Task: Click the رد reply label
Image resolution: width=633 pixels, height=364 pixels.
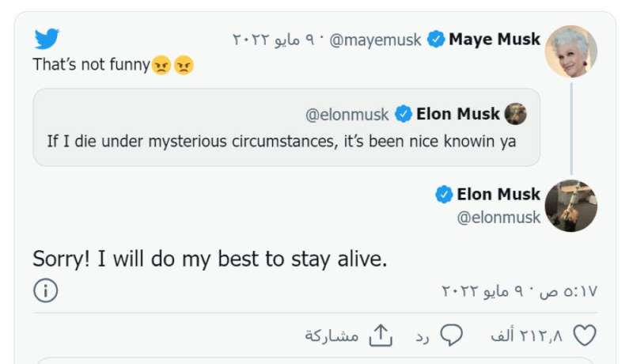Action: coord(423,336)
